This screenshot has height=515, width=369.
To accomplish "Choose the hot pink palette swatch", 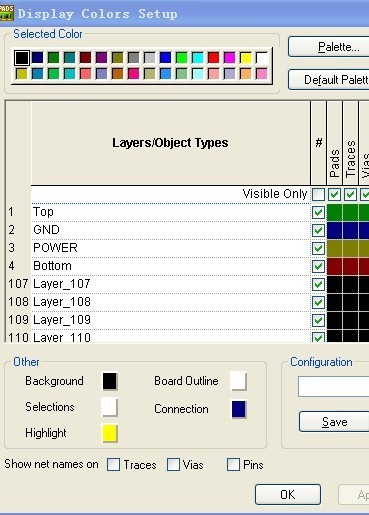I will click(x=133, y=74).
